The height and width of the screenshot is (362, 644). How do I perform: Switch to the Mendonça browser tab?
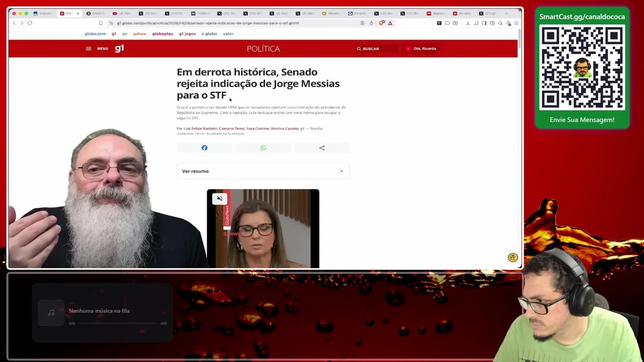point(332,14)
